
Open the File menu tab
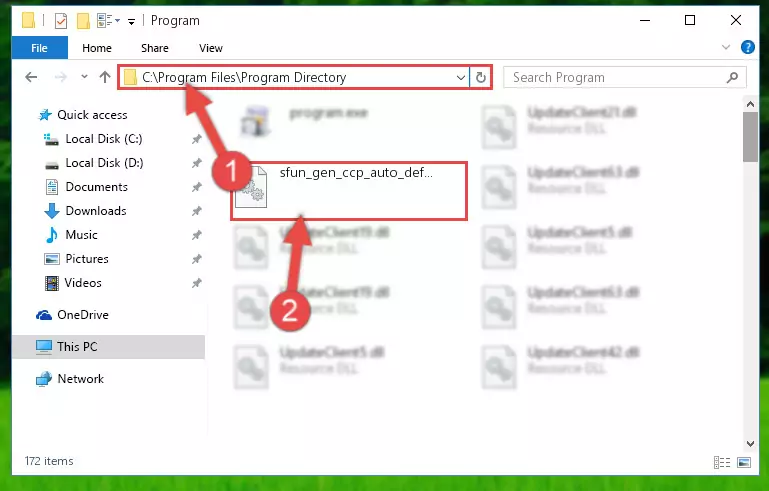pyautogui.click(x=39, y=48)
